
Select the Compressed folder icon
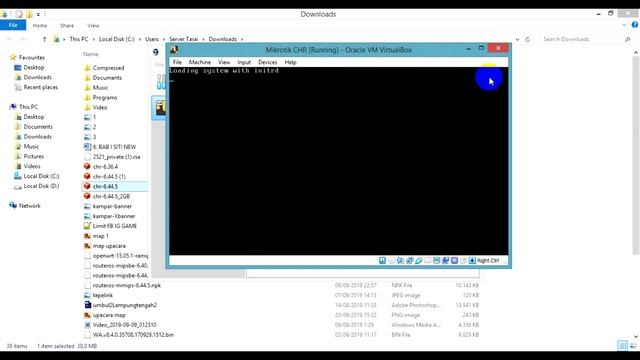pos(87,68)
